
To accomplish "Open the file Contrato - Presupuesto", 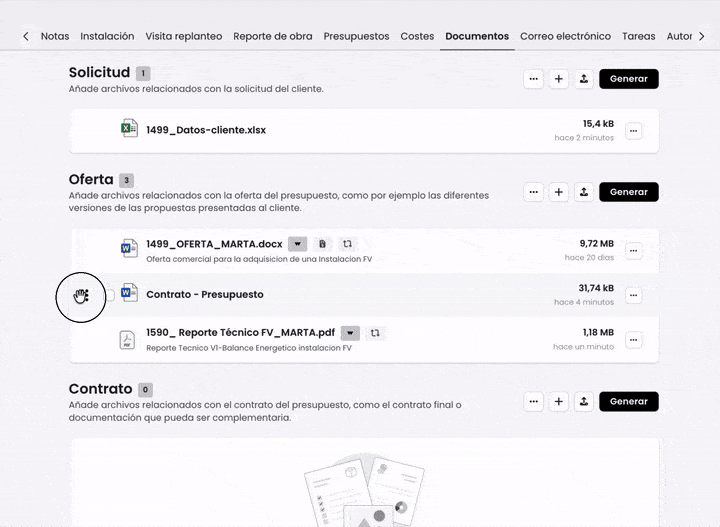I will [x=205, y=294].
